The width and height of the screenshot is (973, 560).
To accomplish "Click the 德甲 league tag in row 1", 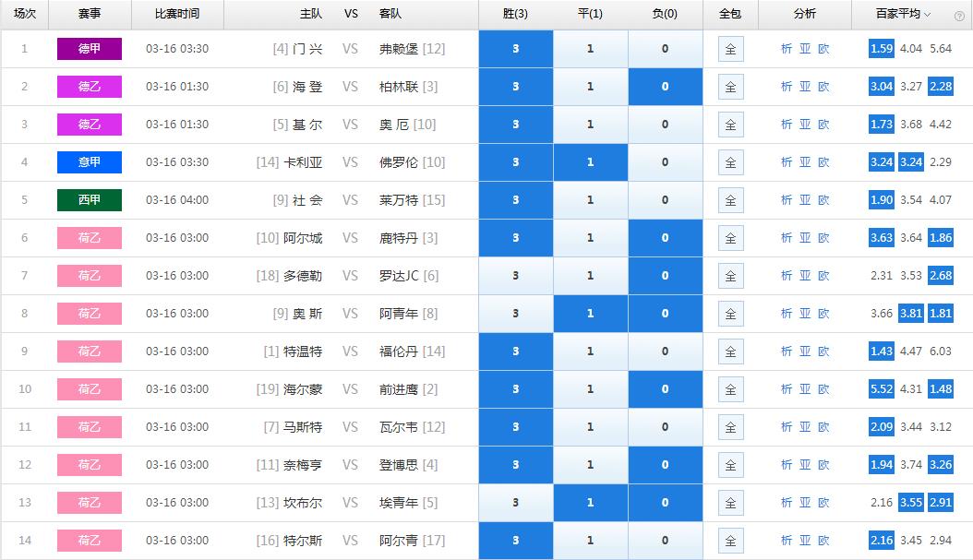I will [90, 49].
